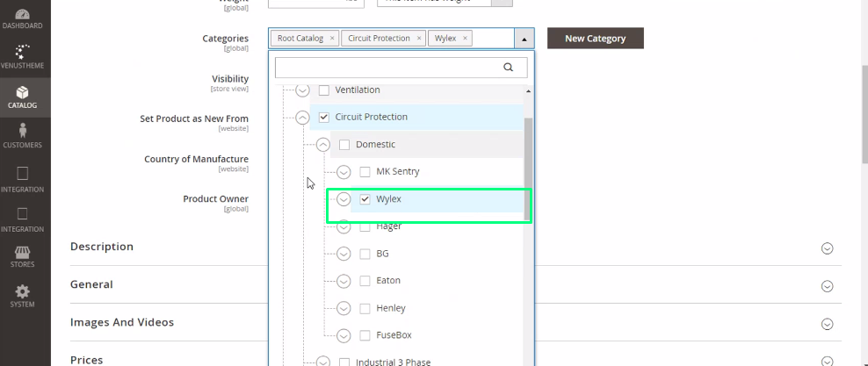Select the Hager category label
This screenshot has width=868, height=366.
point(389,226)
